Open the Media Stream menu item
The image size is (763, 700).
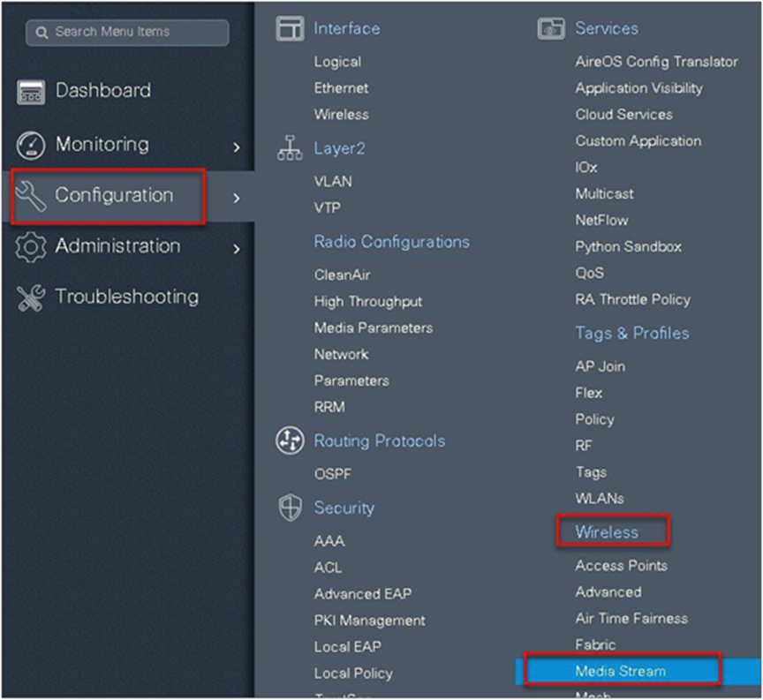coord(620,672)
